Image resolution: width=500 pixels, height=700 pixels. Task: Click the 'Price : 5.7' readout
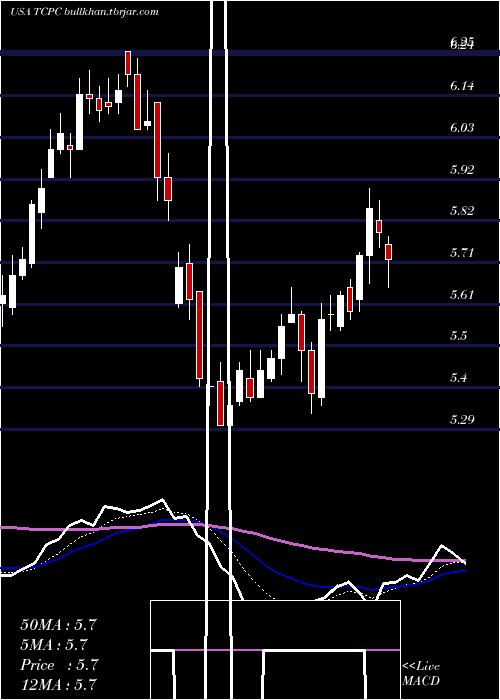click(x=58, y=665)
